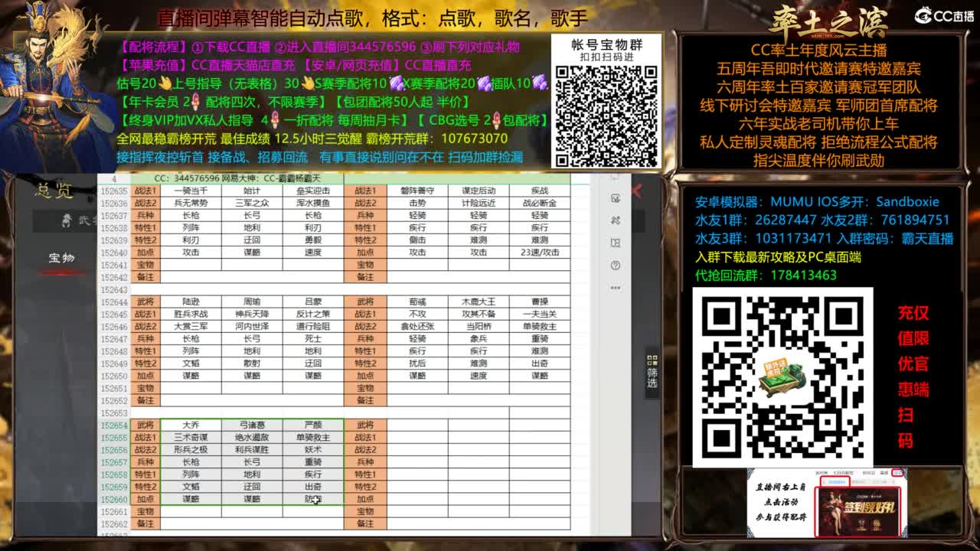Click the name box showing 4 above the sheet
This screenshot has width=980, height=551.
click(115, 177)
